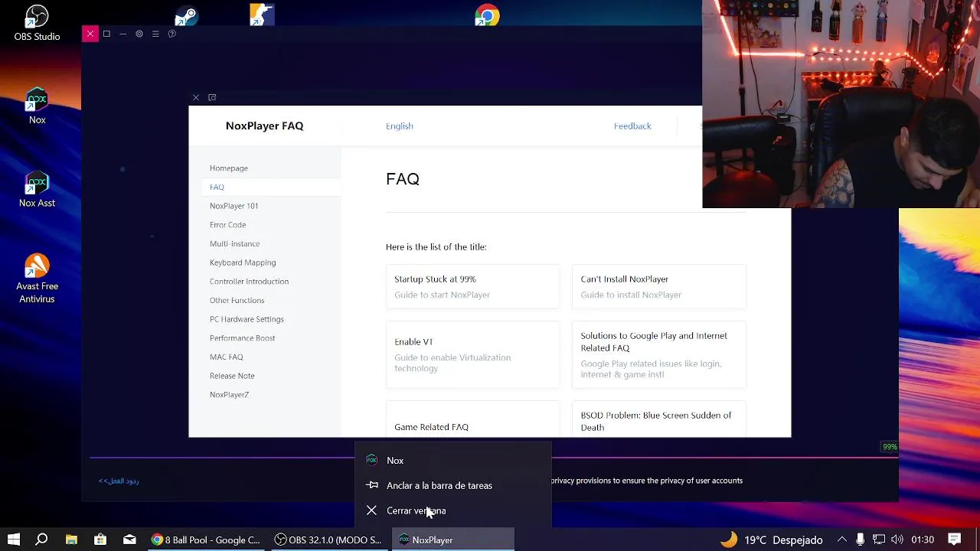This screenshot has height=551, width=980.
Task: Open Multi-instance in the sidebar
Action: click(x=235, y=243)
